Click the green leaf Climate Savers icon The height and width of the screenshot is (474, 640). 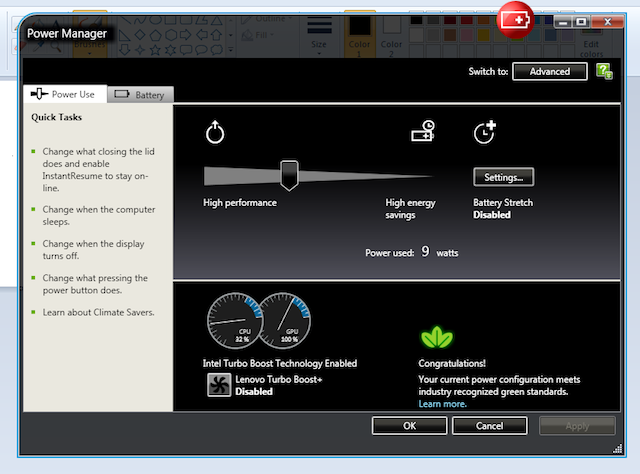tap(436, 337)
